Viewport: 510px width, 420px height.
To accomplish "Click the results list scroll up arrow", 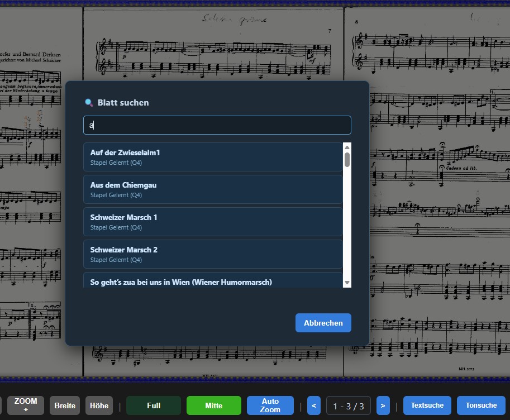I will pos(347,147).
